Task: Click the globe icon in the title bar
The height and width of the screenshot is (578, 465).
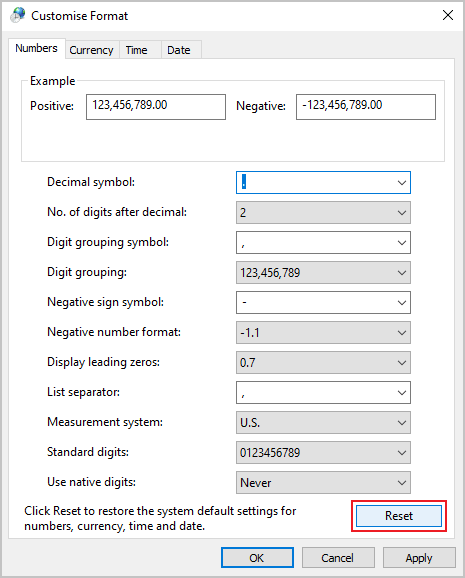Action: click(x=18, y=15)
